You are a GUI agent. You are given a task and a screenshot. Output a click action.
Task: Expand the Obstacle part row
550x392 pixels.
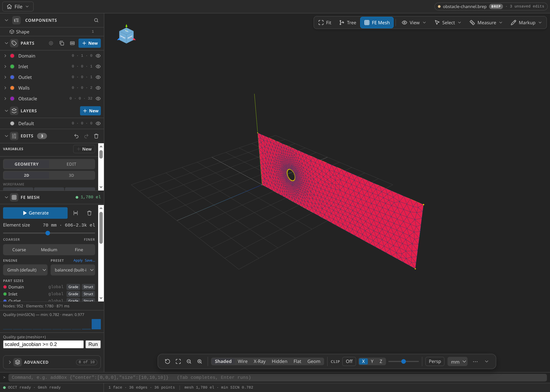point(5,99)
